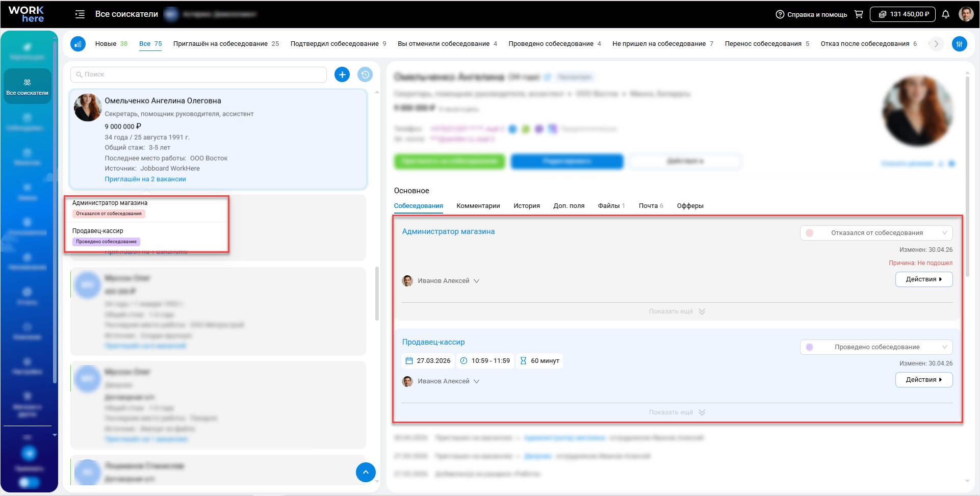Open the statistics chart icon in the status bar
Screen dimensions: 980x496
pos(78,44)
